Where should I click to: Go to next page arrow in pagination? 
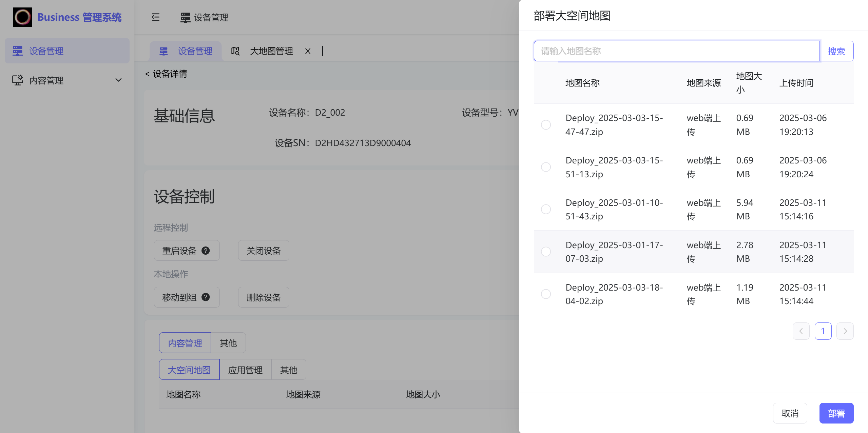tap(845, 331)
